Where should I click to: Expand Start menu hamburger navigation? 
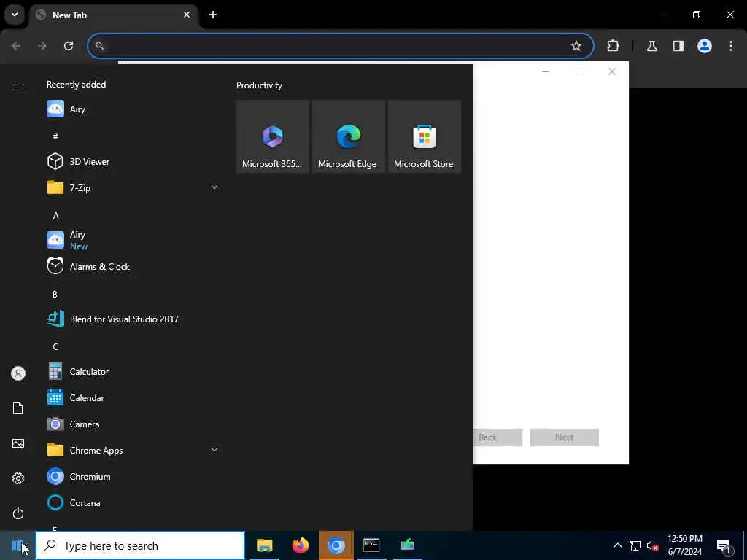click(18, 85)
